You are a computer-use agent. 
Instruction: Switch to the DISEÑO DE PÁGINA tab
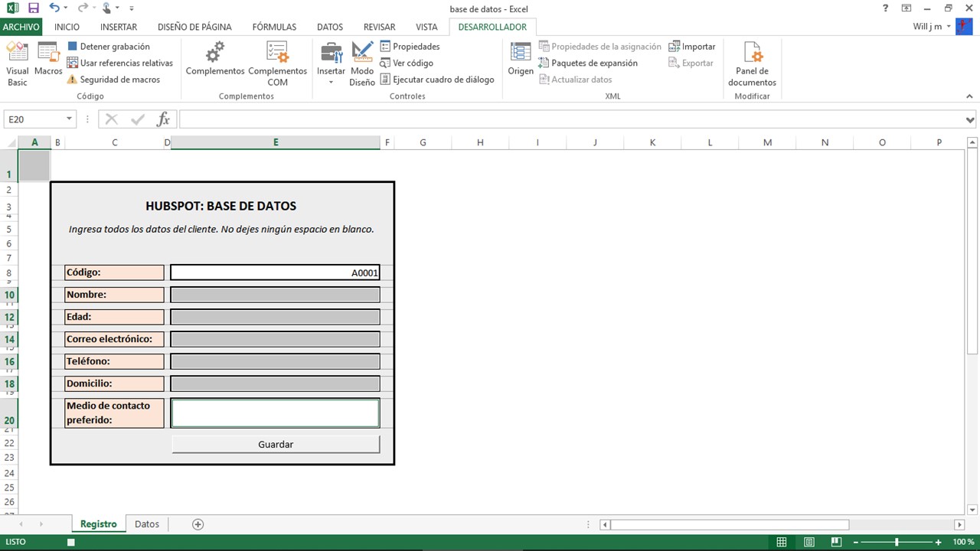[194, 27]
